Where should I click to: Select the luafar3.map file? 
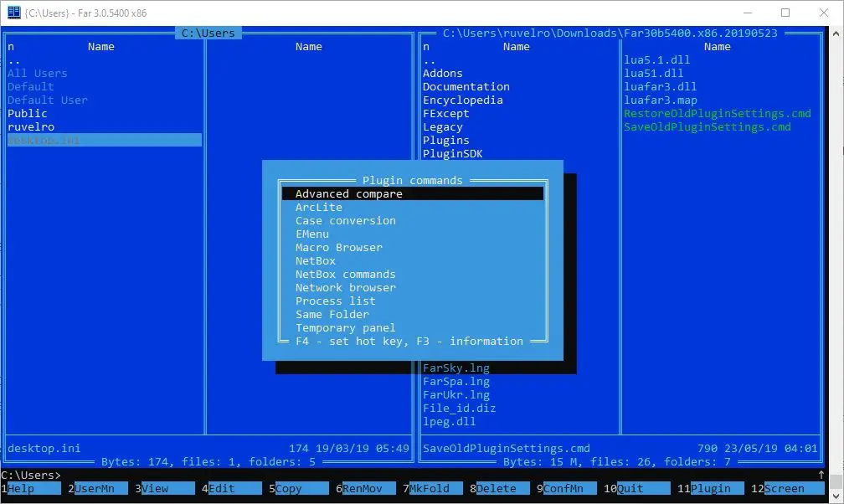pyautogui.click(x=661, y=100)
